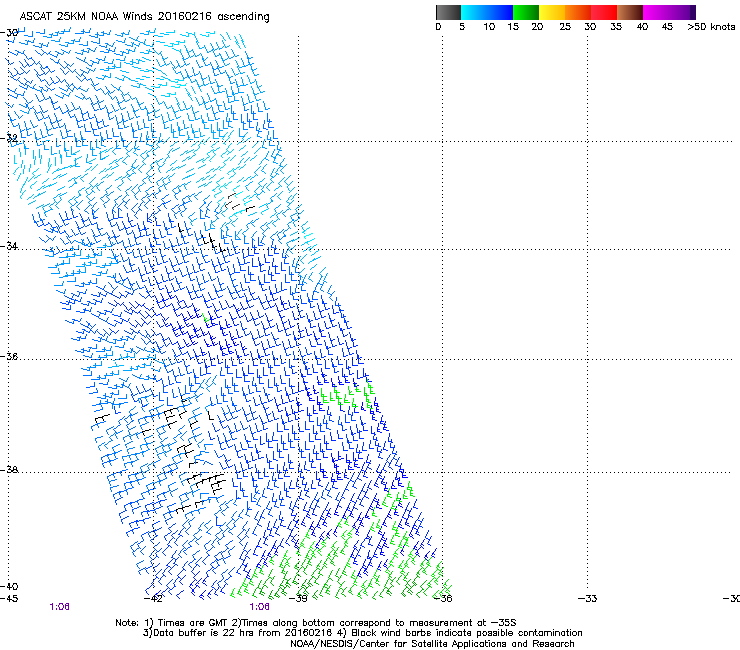740x650 pixels.
Task: Click the purple time label between -42 and -39
Action: (260, 607)
